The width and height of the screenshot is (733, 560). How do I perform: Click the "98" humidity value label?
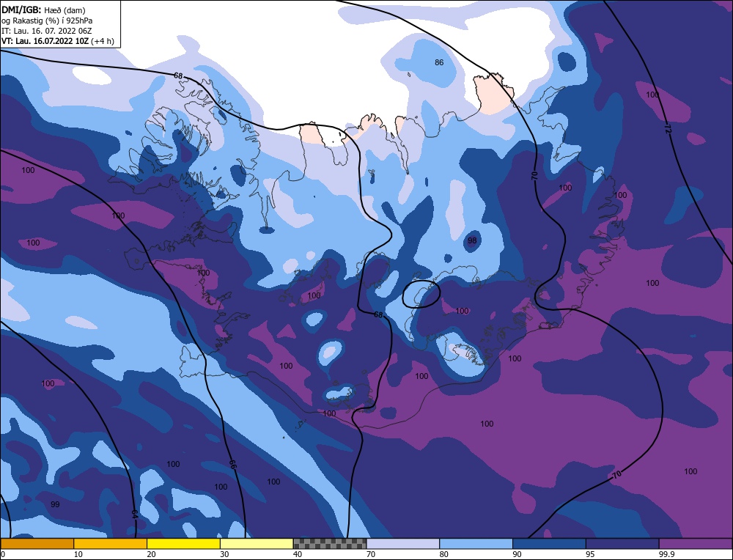pos(472,240)
